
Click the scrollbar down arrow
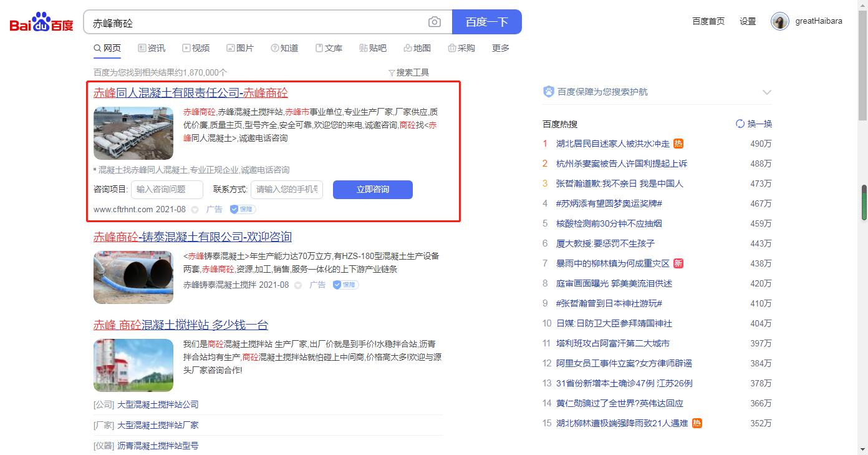tap(864, 449)
